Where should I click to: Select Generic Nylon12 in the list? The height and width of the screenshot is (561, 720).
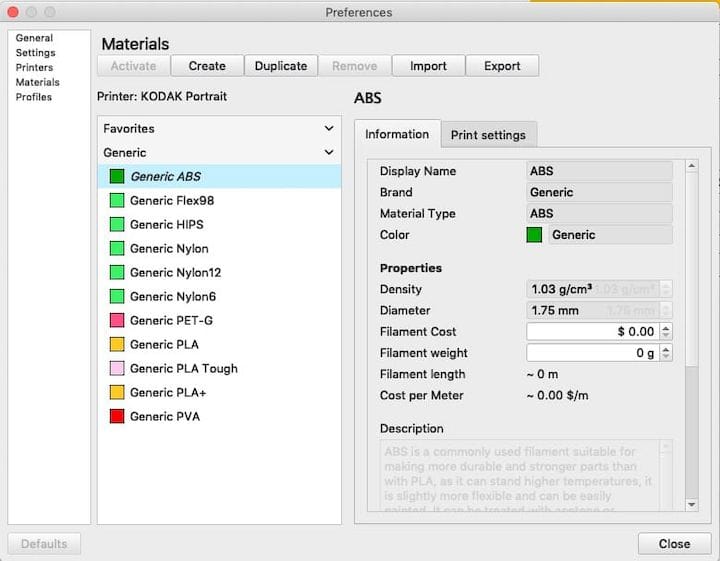[176, 273]
